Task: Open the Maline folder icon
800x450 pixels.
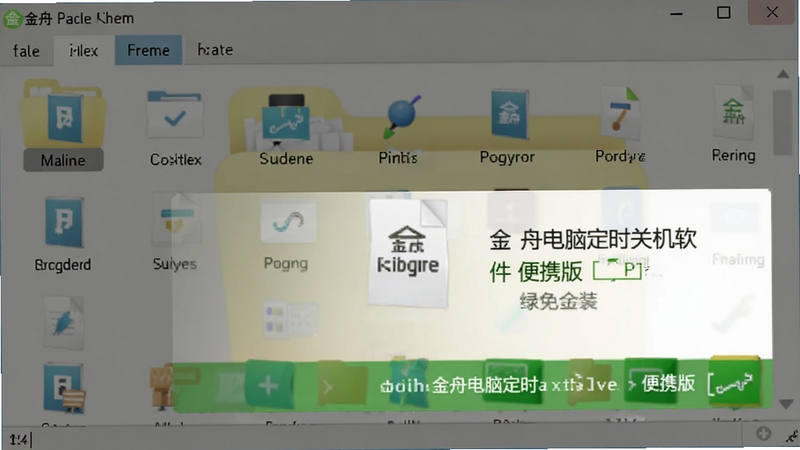Action: (x=63, y=113)
